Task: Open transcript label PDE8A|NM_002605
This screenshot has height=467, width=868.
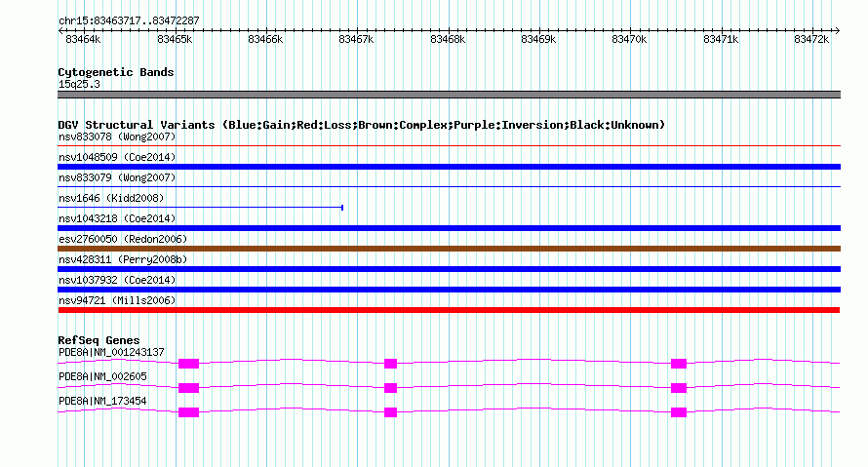Action: (x=102, y=376)
